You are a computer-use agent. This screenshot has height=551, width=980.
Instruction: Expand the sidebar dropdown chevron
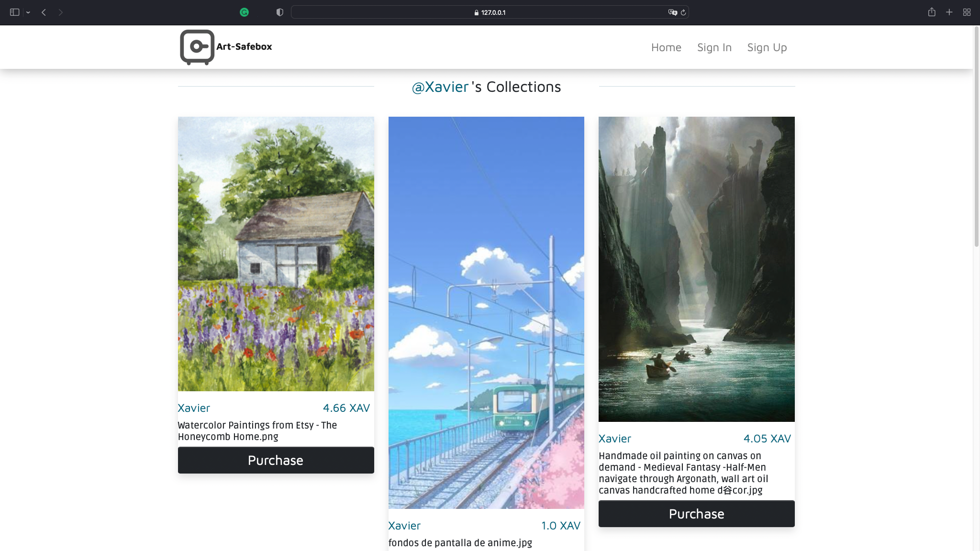point(28,12)
